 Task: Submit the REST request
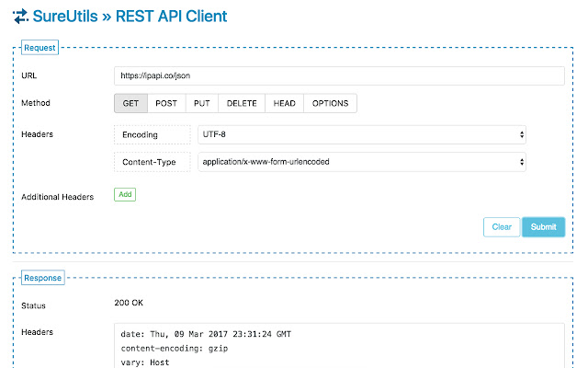pos(543,227)
